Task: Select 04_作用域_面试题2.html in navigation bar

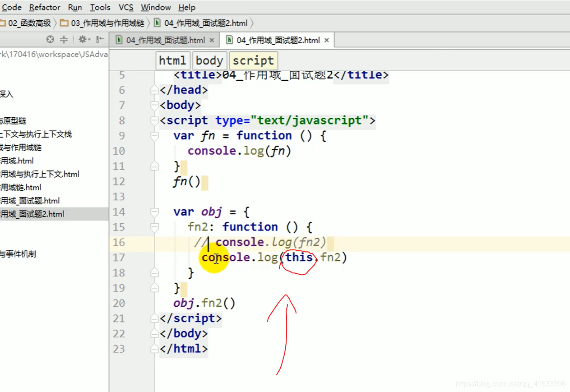Action: point(201,23)
